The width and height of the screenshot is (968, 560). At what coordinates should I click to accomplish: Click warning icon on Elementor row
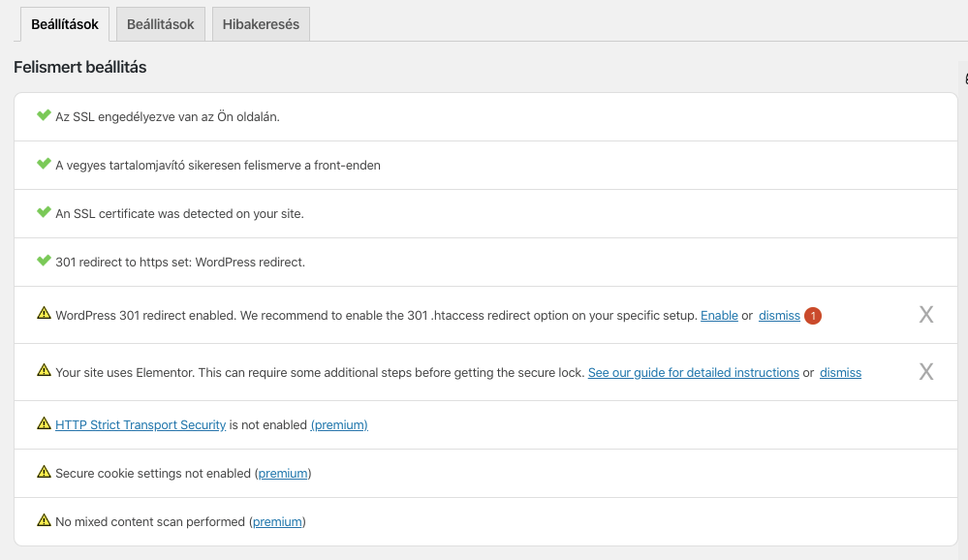(44, 370)
